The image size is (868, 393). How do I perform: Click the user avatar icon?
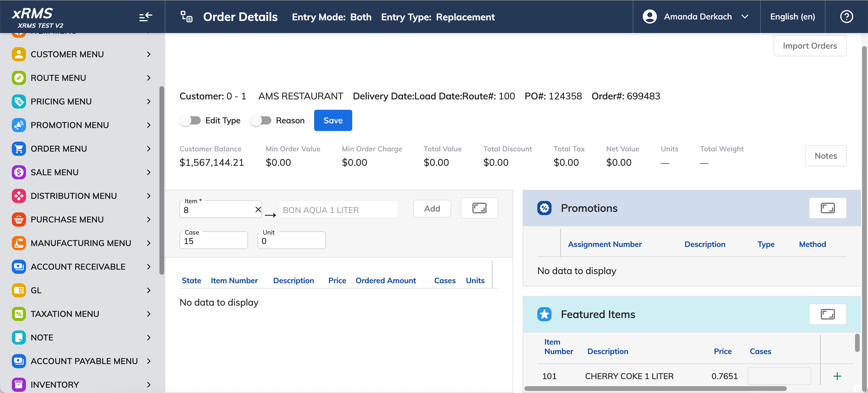(650, 17)
